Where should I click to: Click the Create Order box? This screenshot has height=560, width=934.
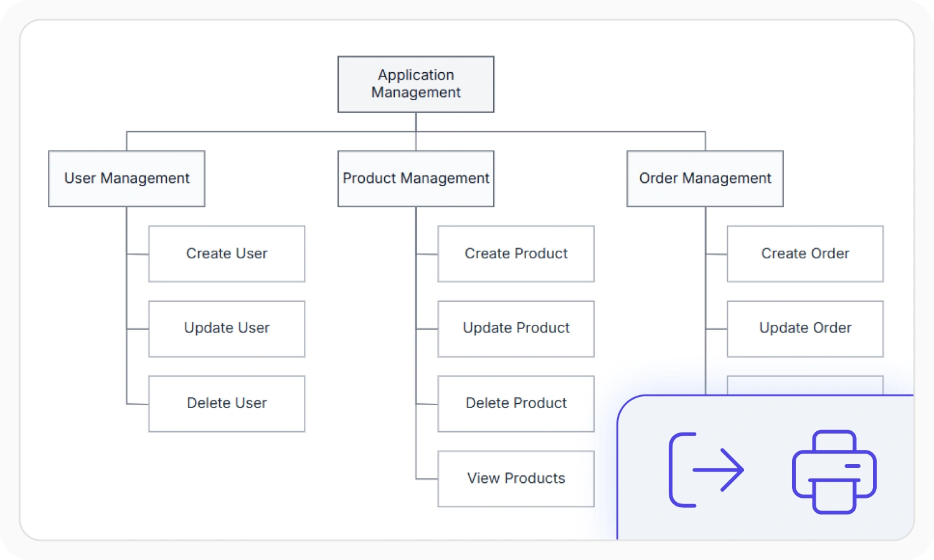pyautogui.click(x=805, y=254)
